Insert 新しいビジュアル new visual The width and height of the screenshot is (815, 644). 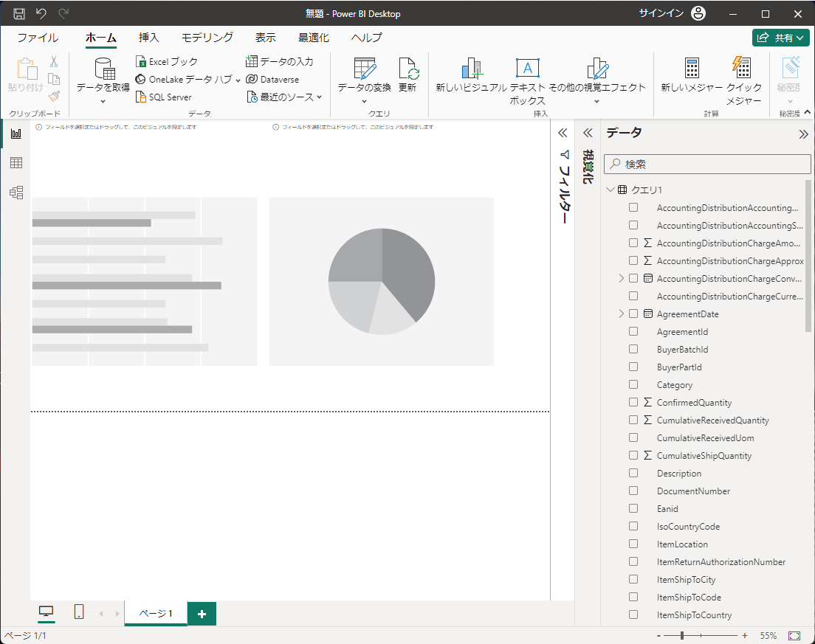(472, 69)
